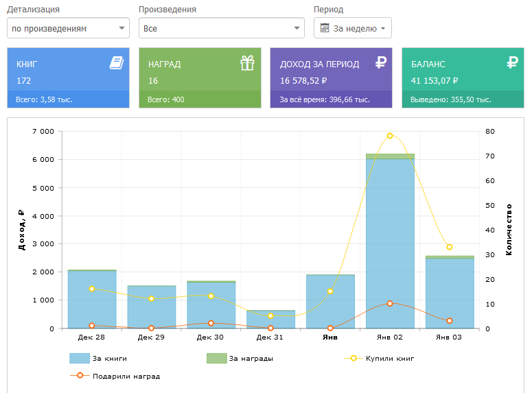
Task: Toggle 'За книги' series in chart legend
Action: click(98, 358)
